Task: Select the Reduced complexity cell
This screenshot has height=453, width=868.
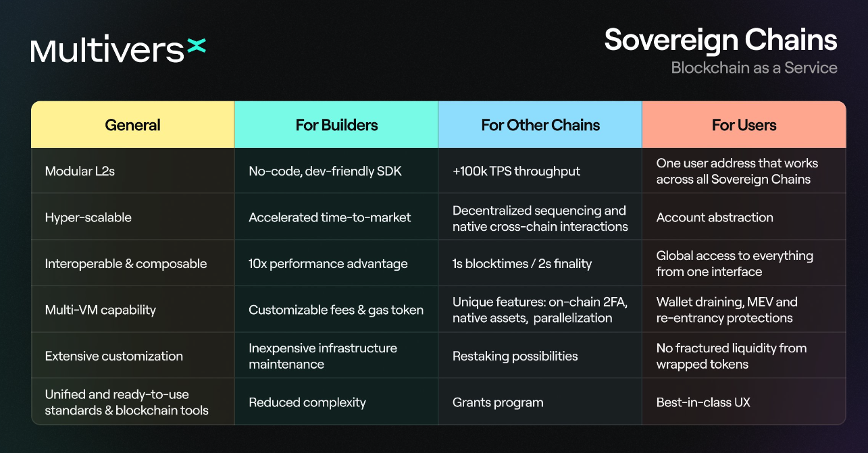Action: [x=307, y=402]
